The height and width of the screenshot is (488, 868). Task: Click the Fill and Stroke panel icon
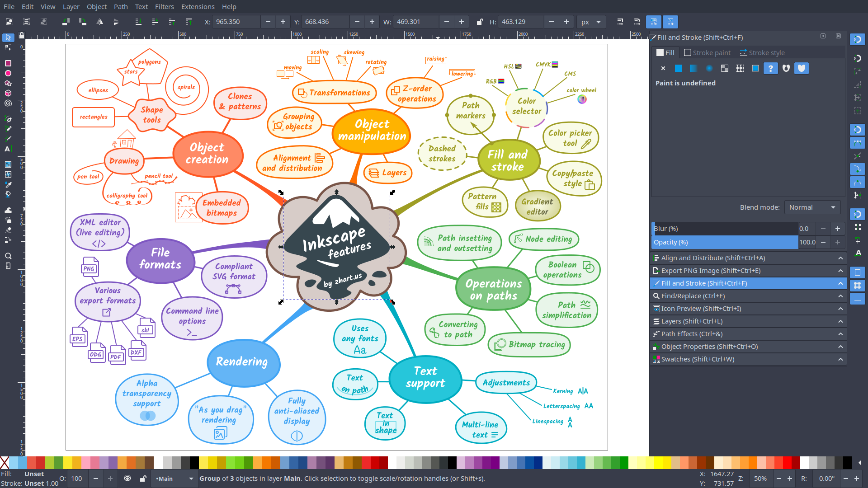(x=656, y=283)
